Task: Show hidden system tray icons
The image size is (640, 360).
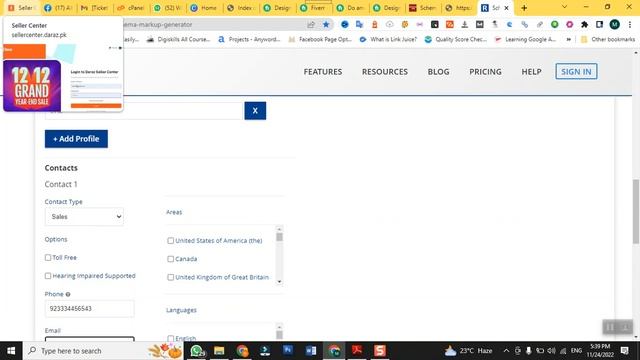Action: (506, 351)
